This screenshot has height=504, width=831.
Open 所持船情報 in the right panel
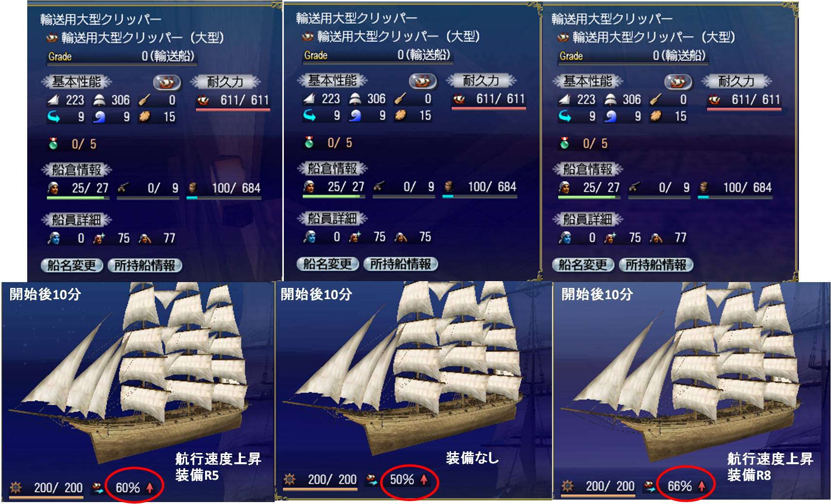656,265
